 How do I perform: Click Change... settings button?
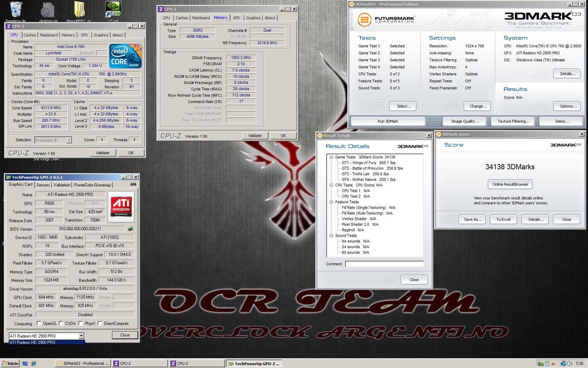(x=478, y=106)
